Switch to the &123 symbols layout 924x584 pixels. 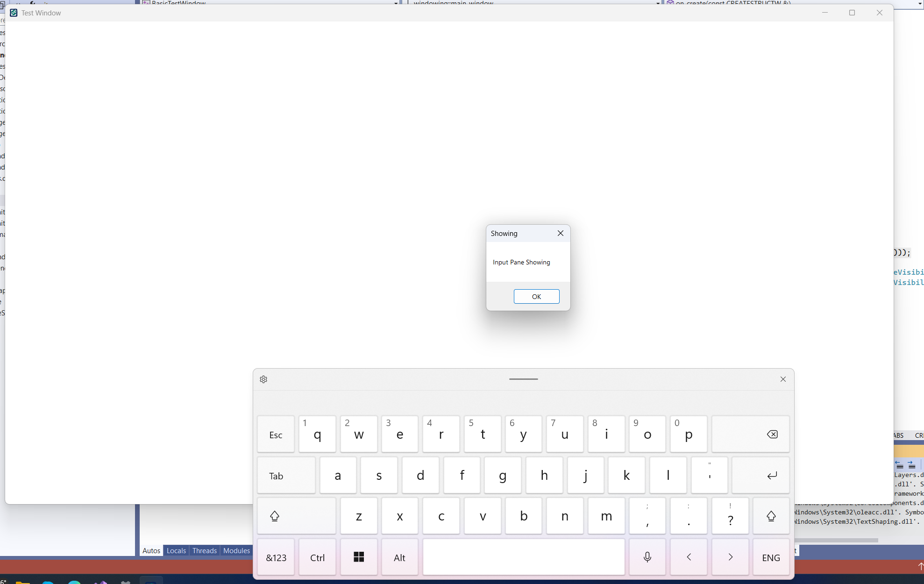(276, 557)
